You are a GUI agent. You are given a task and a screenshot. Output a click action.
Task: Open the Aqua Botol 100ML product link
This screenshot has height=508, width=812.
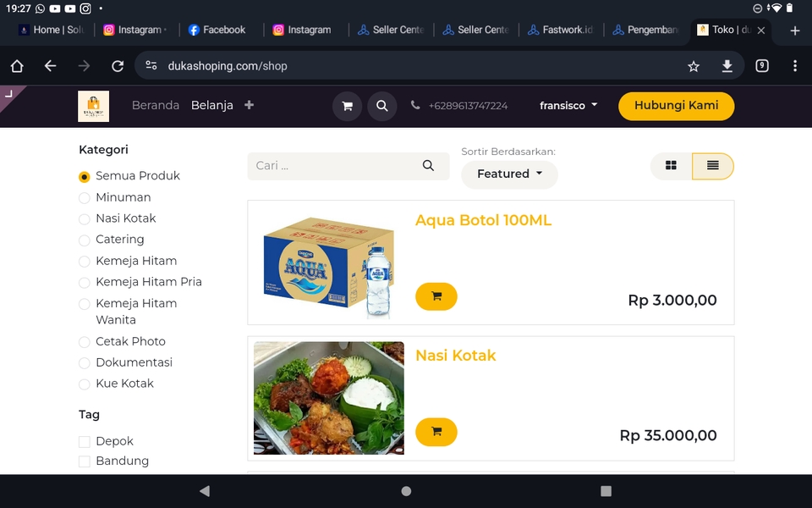pos(482,220)
